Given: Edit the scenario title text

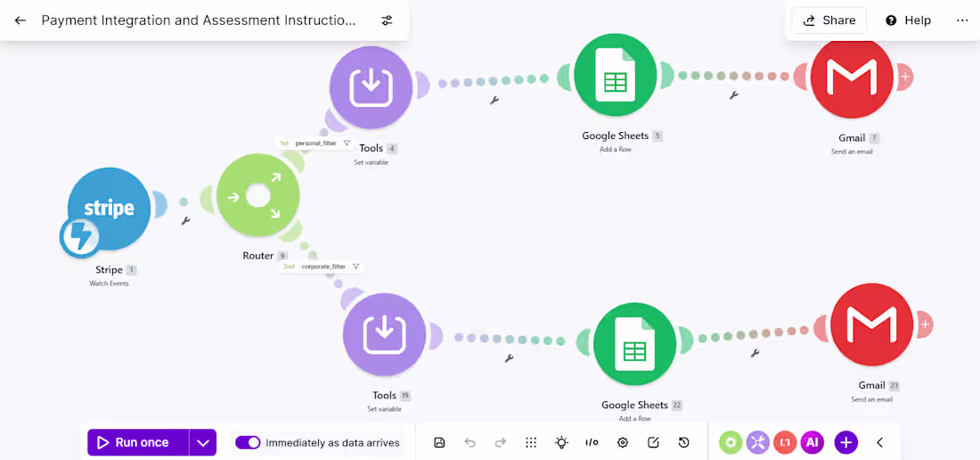Looking at the screenshot, I should 199,20.
